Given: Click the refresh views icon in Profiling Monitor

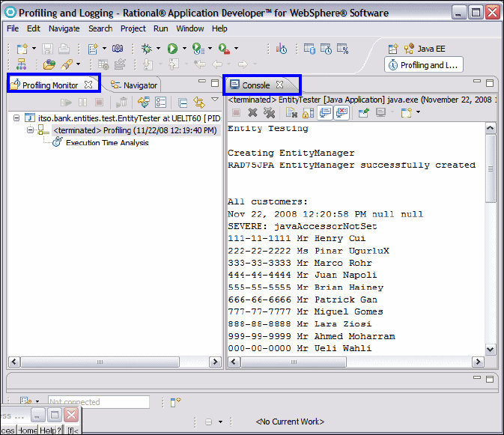Looking at the screenshot, I should [144, 103].
